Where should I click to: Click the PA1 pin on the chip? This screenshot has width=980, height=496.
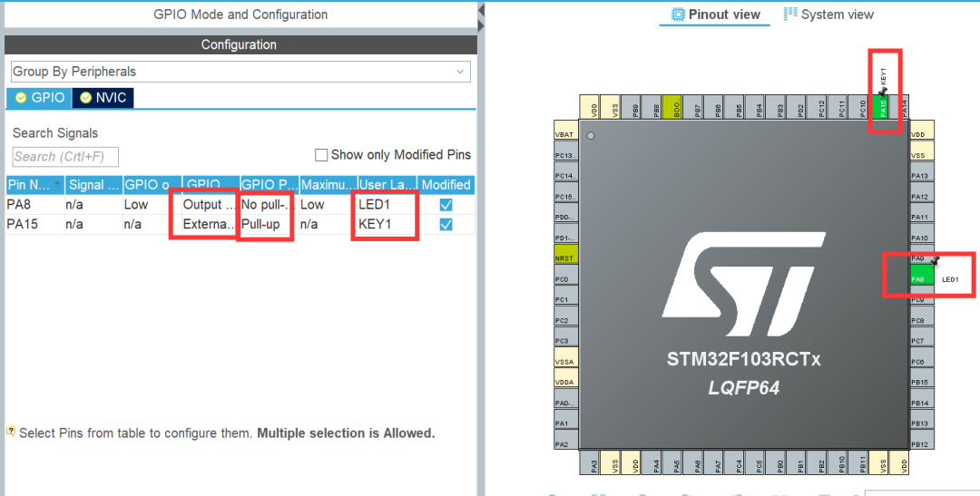(566, 419)
